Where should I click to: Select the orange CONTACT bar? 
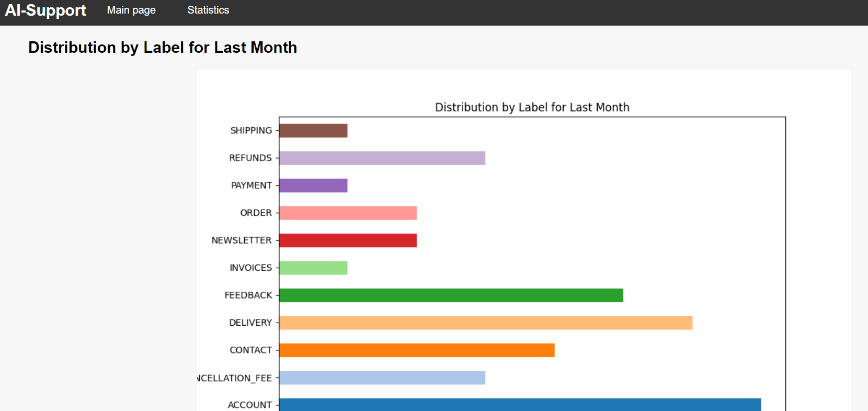coord(417,350)
